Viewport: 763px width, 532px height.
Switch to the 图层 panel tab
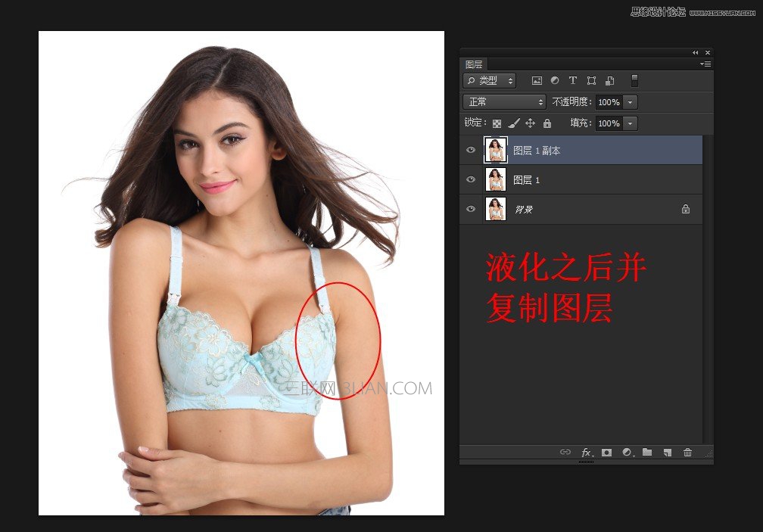coord(474,64)
